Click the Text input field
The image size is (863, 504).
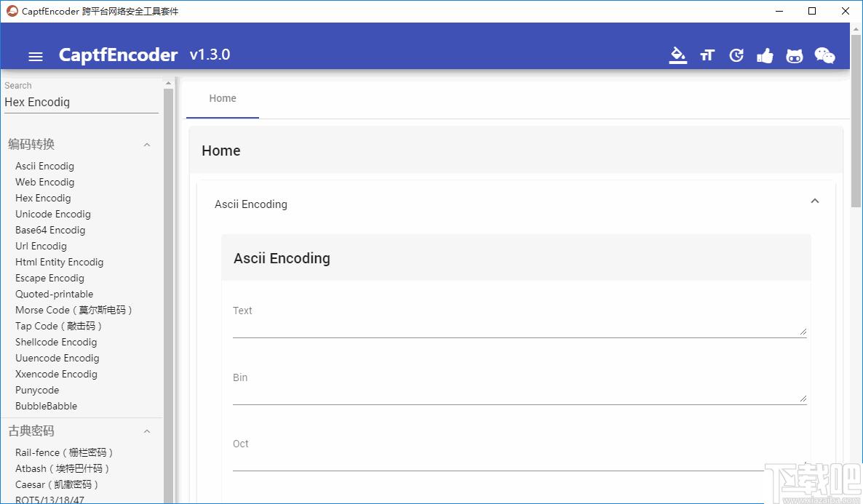tap(520, 321)
